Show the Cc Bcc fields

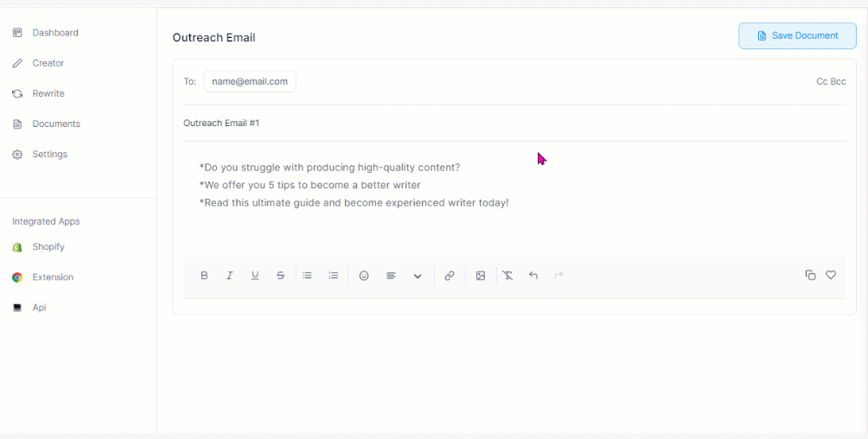pyautogui.click(x=831, y=81)
